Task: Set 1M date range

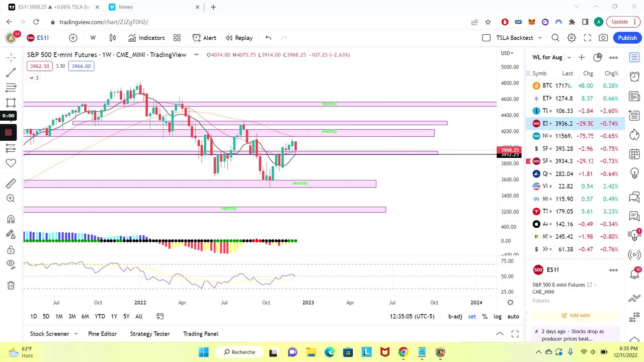Action: click(x=59, y=316)
